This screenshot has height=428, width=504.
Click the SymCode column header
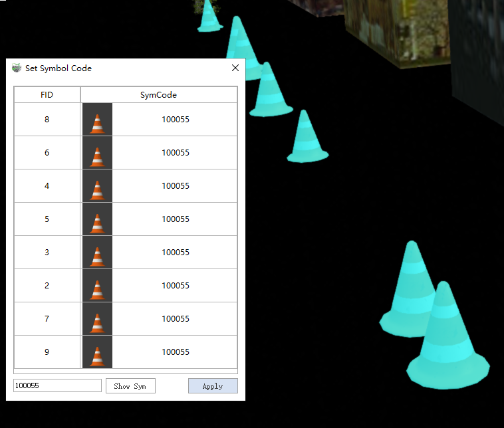(x=158, y=95)
